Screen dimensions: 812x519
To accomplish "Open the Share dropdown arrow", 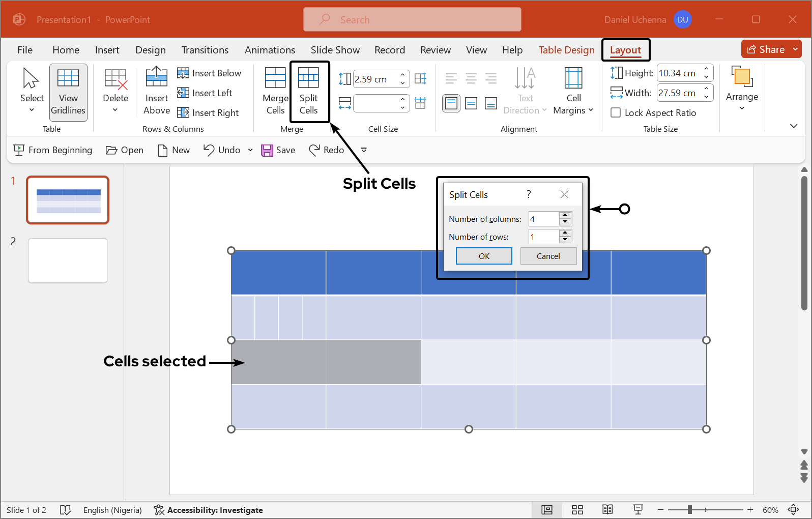I will (795, 49).
